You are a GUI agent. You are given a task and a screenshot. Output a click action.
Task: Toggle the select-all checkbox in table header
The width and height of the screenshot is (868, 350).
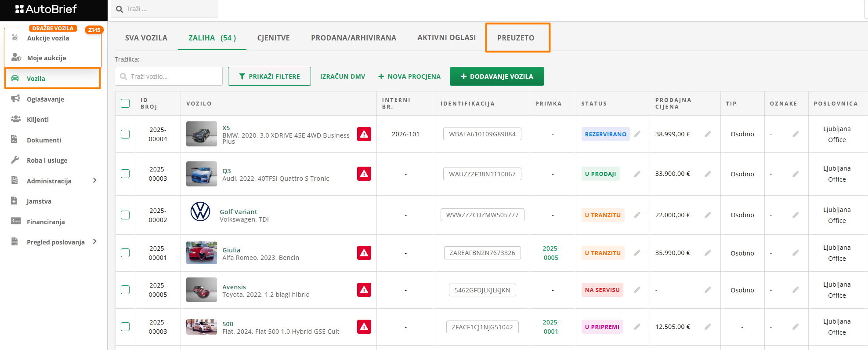[x=125, y=103]
